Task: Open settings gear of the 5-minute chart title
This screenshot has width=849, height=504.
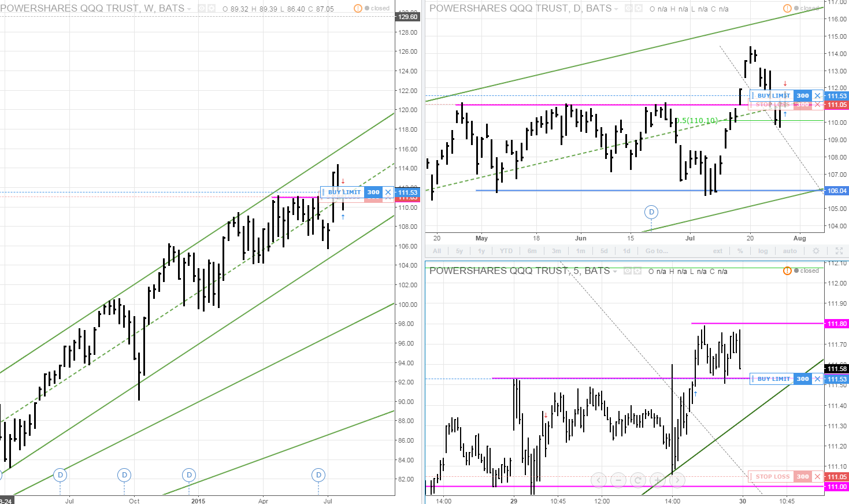Action: pos(637,271)
